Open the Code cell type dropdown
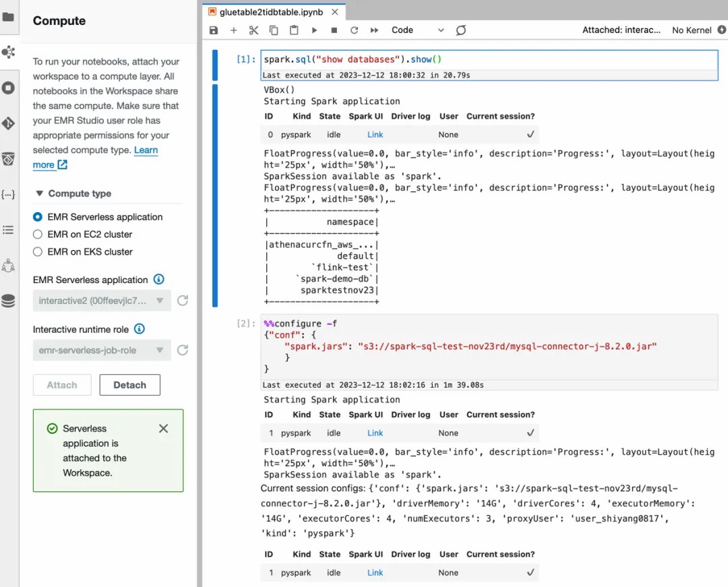The height and width of the screenshot is (587, 728). point(418,30)
